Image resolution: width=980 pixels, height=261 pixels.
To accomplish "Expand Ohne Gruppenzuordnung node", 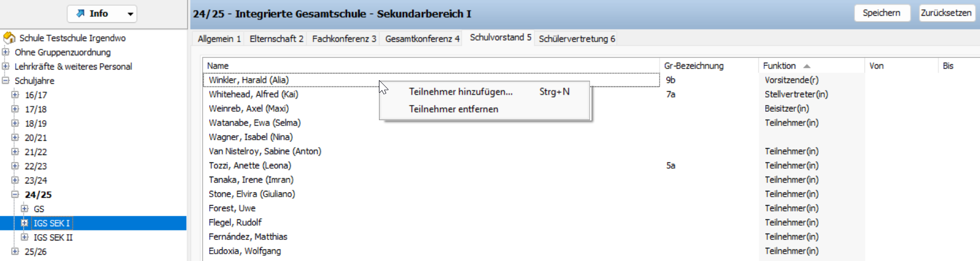I will [6, 52].
